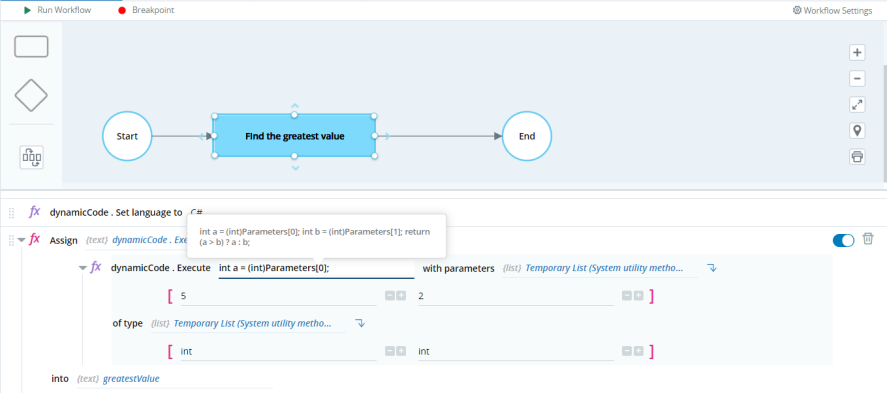Toggle the Assign action enabled switch

(843, 241)
